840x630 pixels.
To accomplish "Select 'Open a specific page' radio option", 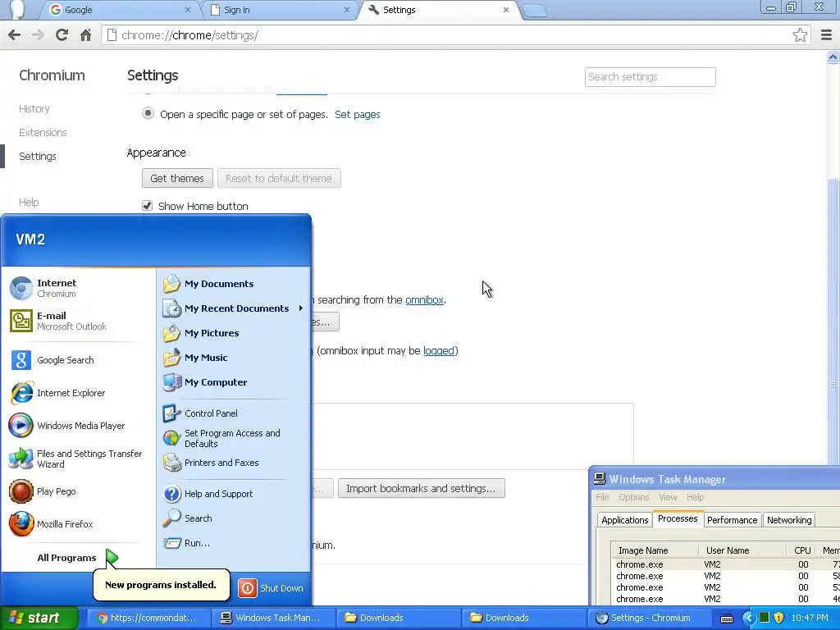I will point(148,113).
